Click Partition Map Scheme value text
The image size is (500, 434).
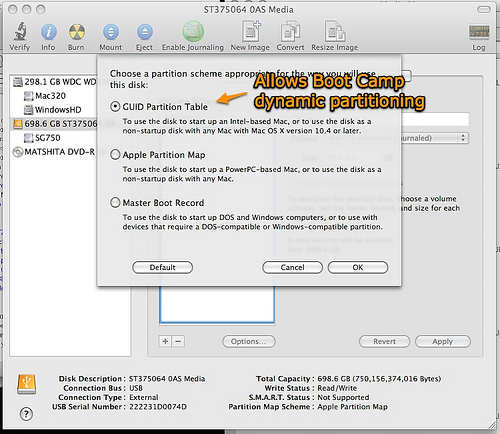tap(353, 407)
